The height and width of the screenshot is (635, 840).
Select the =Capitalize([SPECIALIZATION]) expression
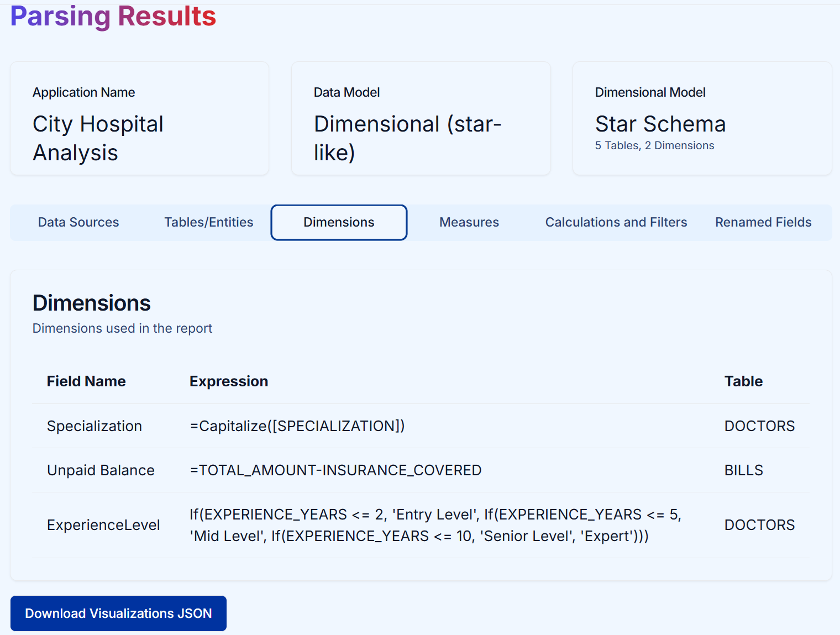click(x=297, y=426)
